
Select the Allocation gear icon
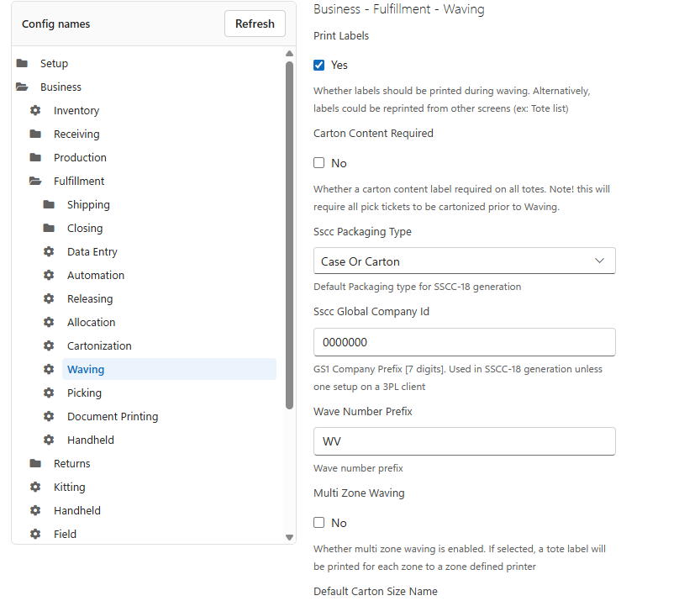49,323
